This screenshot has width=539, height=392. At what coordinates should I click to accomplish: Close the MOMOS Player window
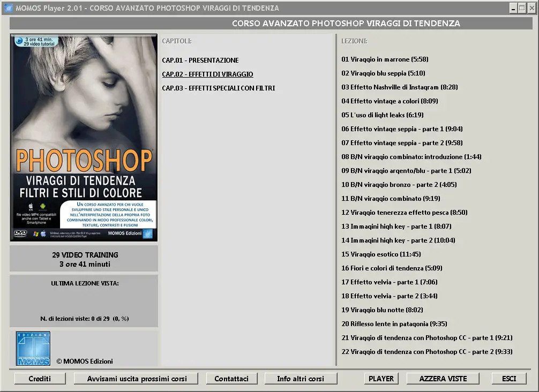531,8
